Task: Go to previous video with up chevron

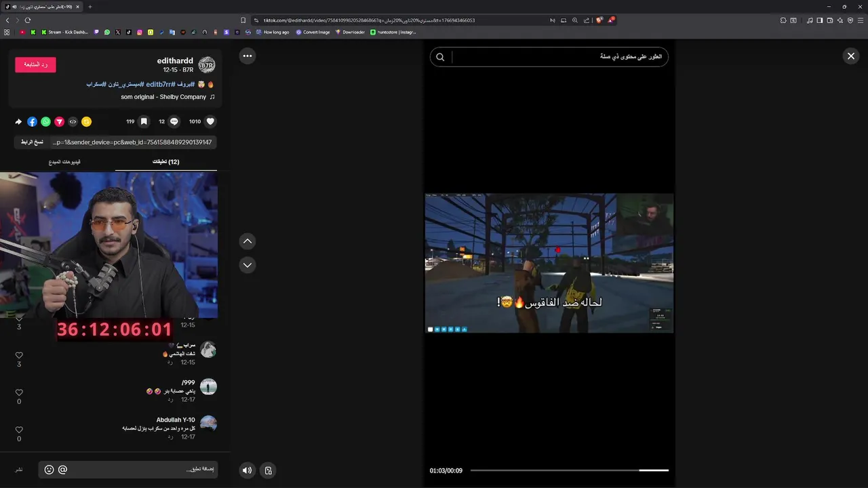Action: 248,241
